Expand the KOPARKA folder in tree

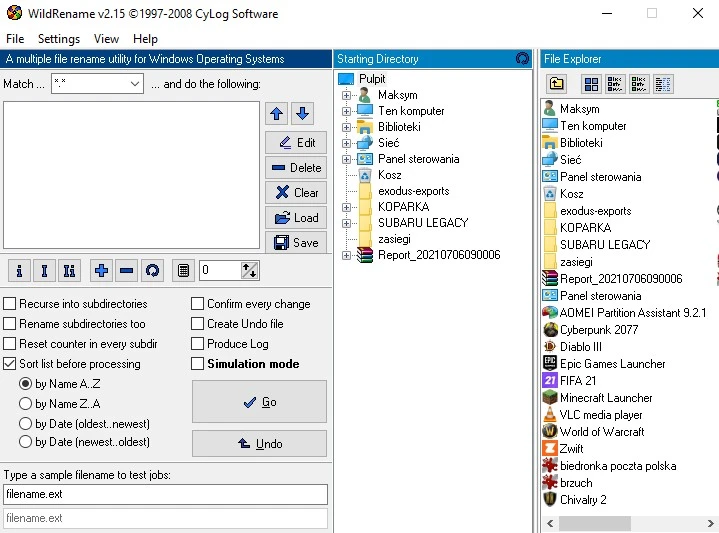point(347,207)
